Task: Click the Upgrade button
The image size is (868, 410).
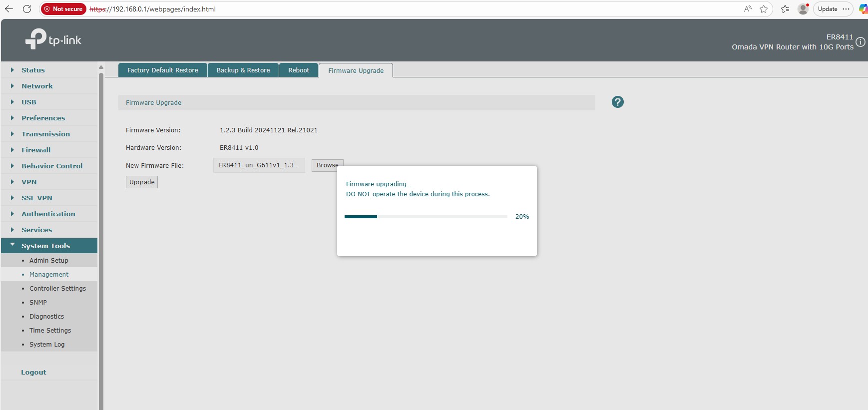Action: click(142, 182)
